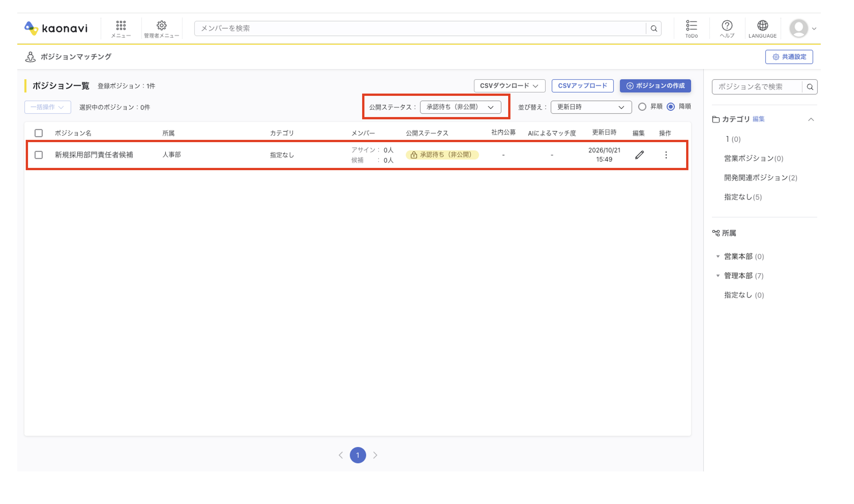
Task: Go to the next page arrow
Action: pos(375,455)
